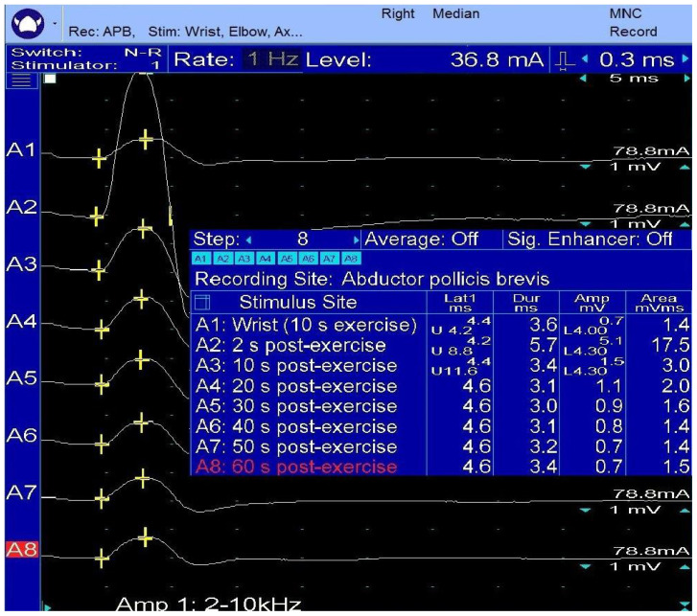Select the A3 trace tab
This screenshot has width=697, height=616.
click(244, 259)
